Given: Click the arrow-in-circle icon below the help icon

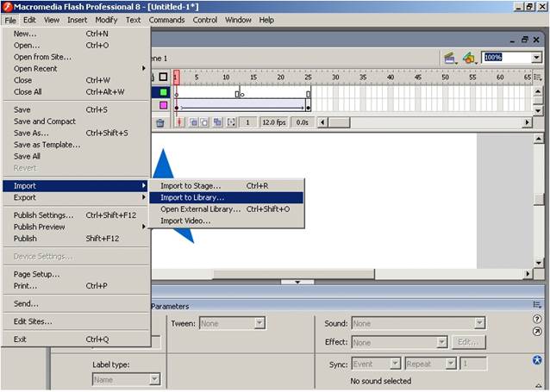Looking at the screenshot, I should tap(537, 332).
